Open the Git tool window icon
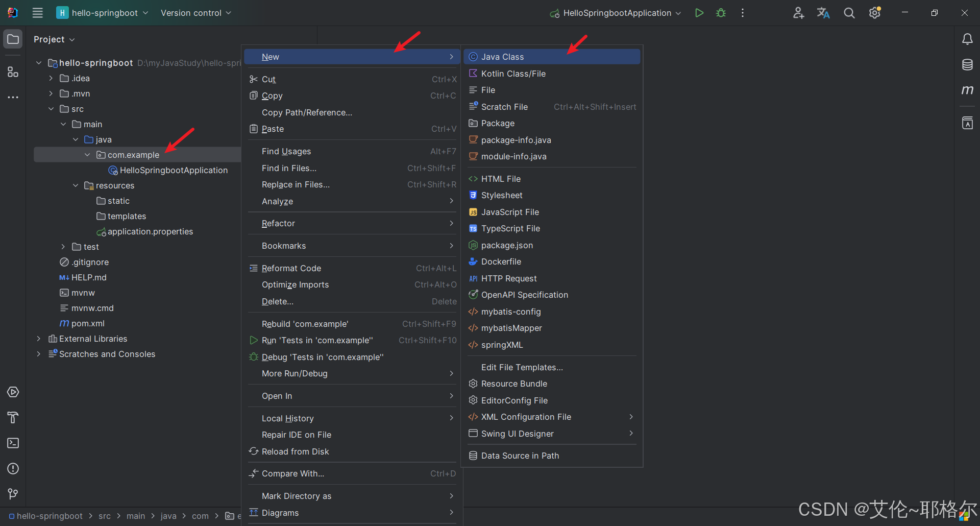 tap(13, 494)
